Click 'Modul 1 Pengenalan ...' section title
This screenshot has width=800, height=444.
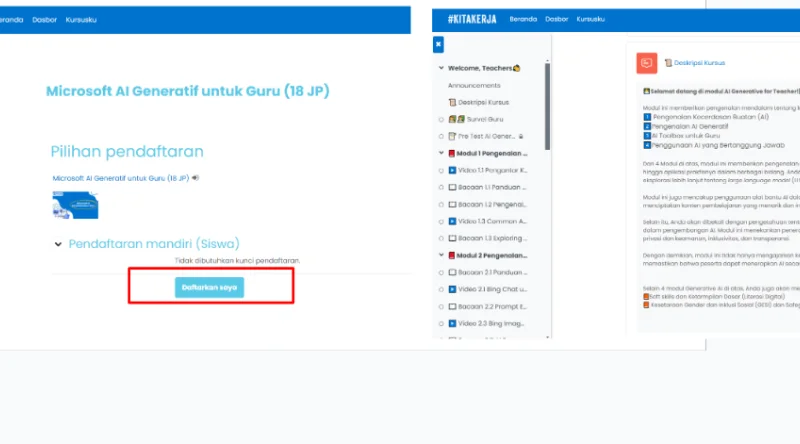492,153
